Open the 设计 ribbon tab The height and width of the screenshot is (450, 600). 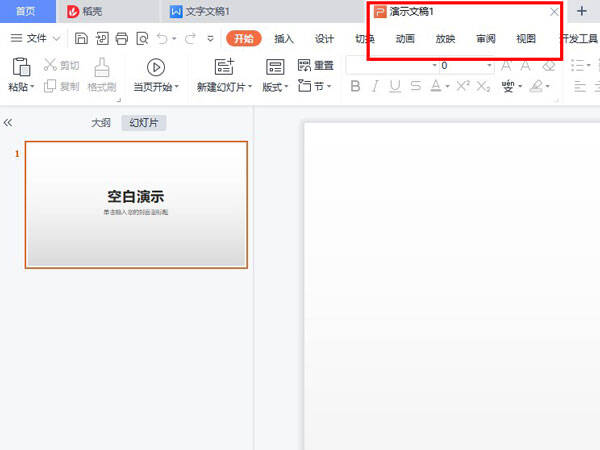(324, 39)
